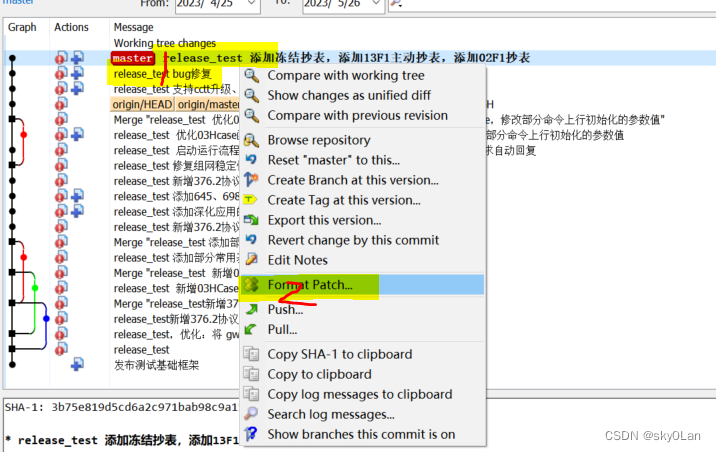Viewport: 716px width, 452px height.
Task: Click the Actions column header
Action: tap(71, 27)
